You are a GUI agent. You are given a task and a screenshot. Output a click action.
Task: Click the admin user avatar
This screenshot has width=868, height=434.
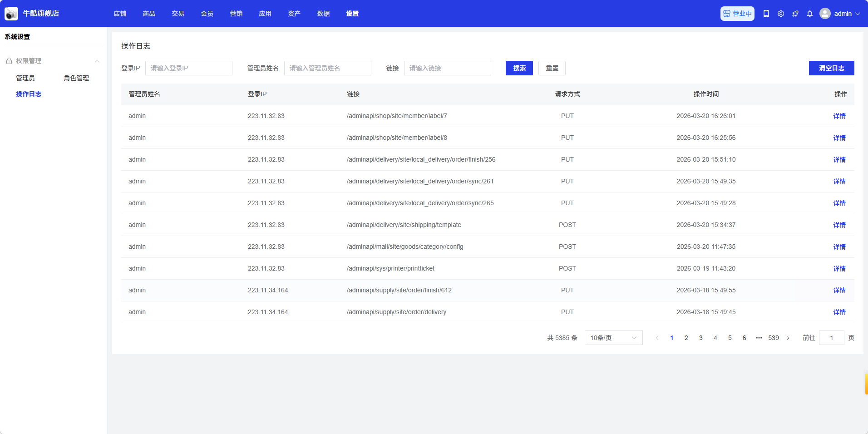point(825,14)
